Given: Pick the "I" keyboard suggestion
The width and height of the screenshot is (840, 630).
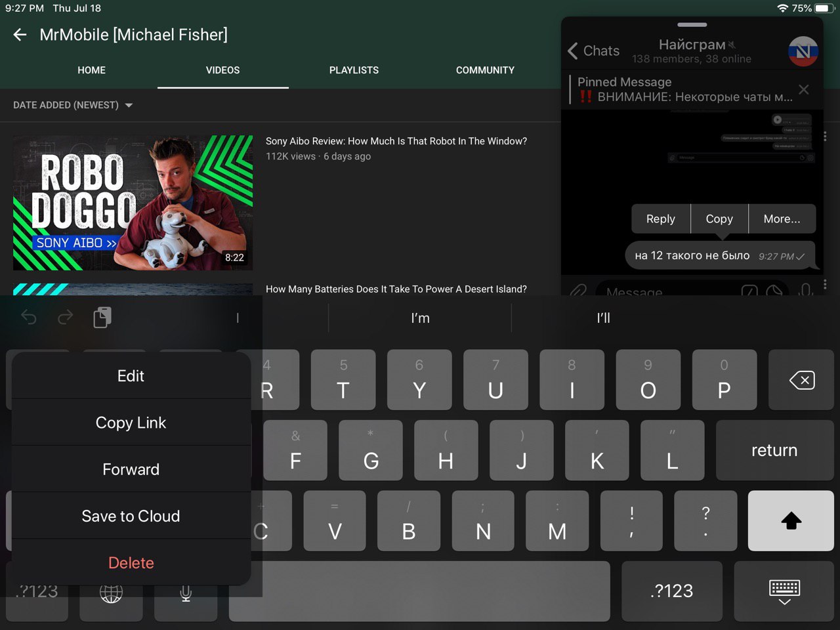Looking at the screenshot, I should point(237,318).
